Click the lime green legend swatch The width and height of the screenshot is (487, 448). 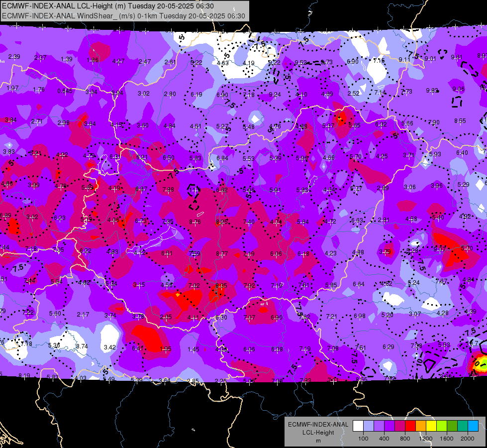point(442,426)
